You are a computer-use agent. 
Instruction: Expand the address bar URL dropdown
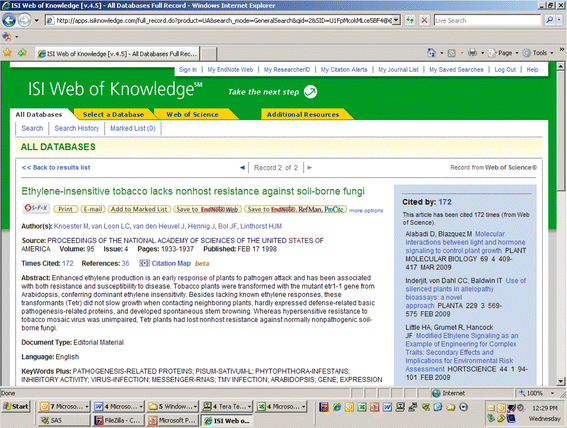[x=397, y=21]
